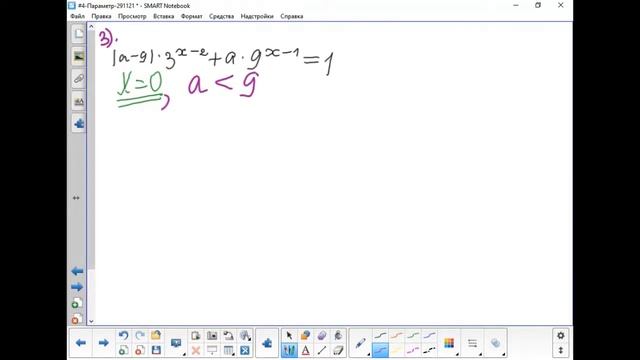Screen dimensions: 640x360
Task: Select the purple-blue pen style
Action: (429, 336)
